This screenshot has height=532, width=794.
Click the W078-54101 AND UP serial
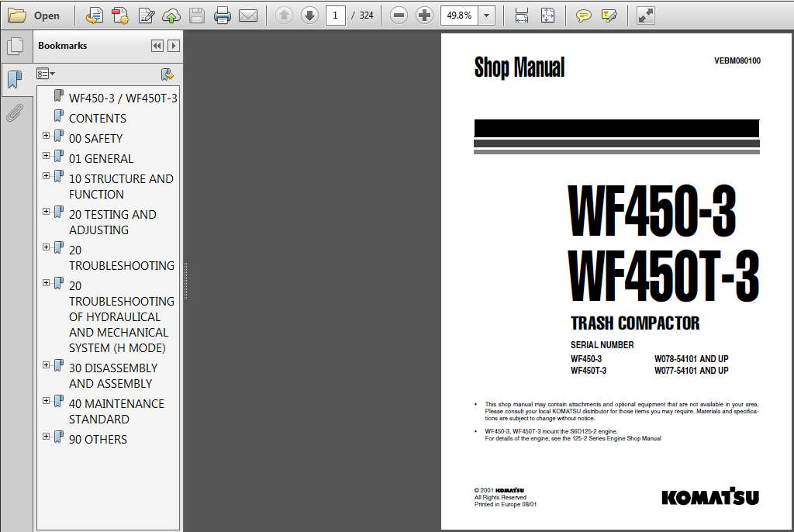(691, 359)
